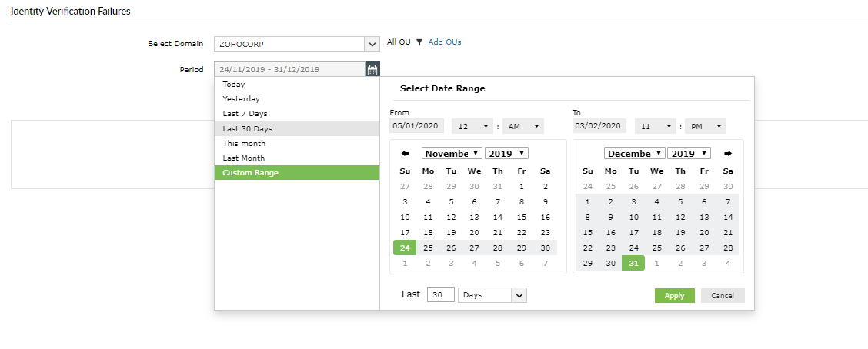Click the Last number input box

[x=441, y=295]
